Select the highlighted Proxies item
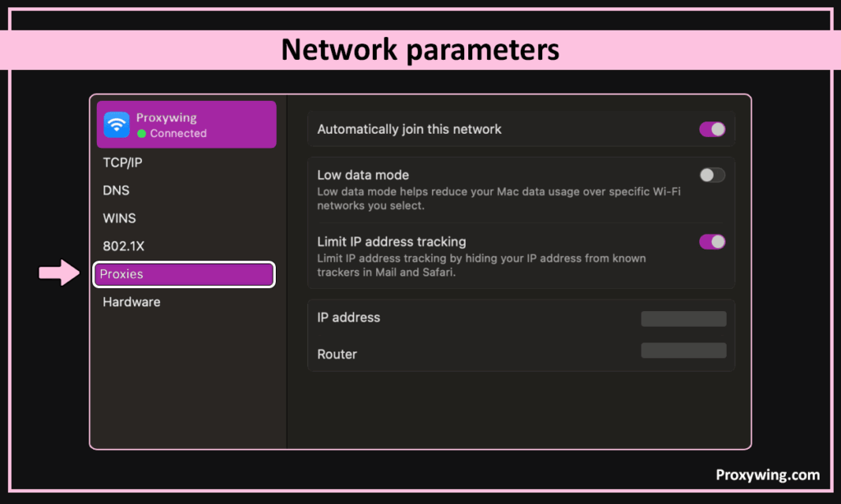Image resolution: width=841 pixels, height=504 pixels. click(x=184, y=274)
